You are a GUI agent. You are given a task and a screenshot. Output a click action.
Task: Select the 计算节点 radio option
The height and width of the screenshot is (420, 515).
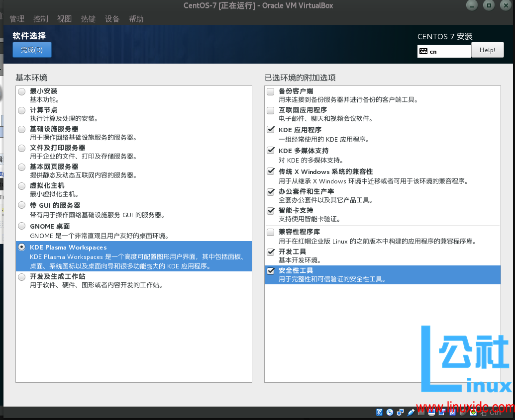click(x=22, y=110)
